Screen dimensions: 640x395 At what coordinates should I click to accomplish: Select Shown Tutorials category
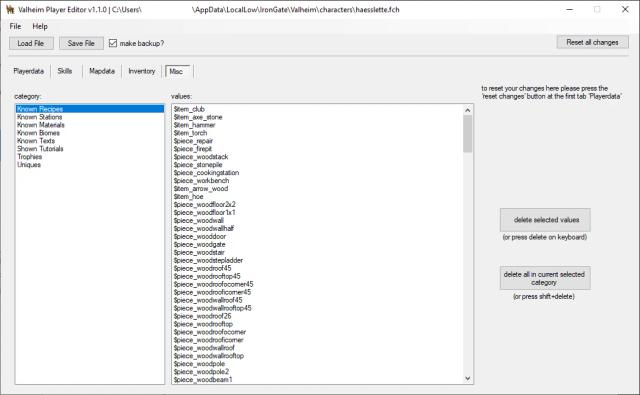coord(90,149)
